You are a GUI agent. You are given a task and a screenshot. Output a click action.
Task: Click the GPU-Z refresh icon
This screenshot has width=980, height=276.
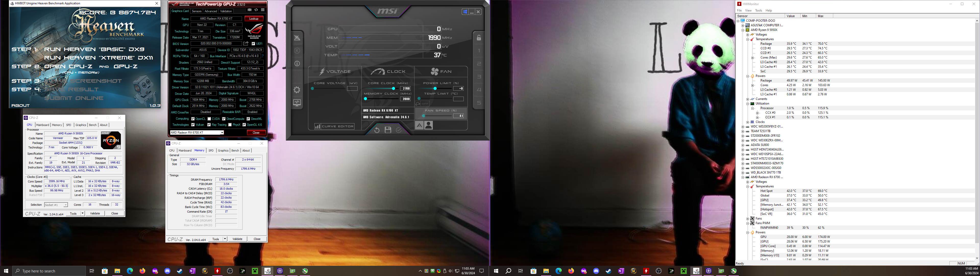coord(256,10)
